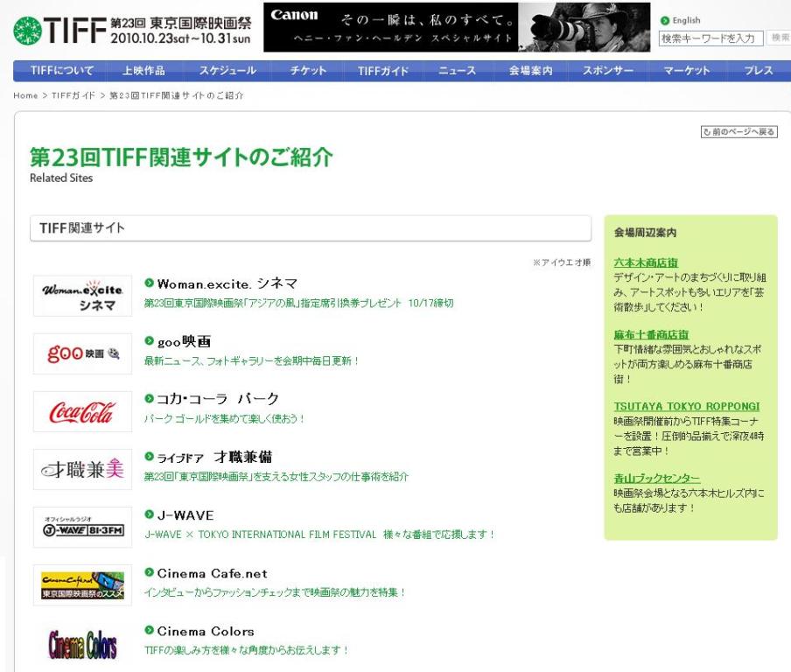Focus the keyword search input field

709,38
